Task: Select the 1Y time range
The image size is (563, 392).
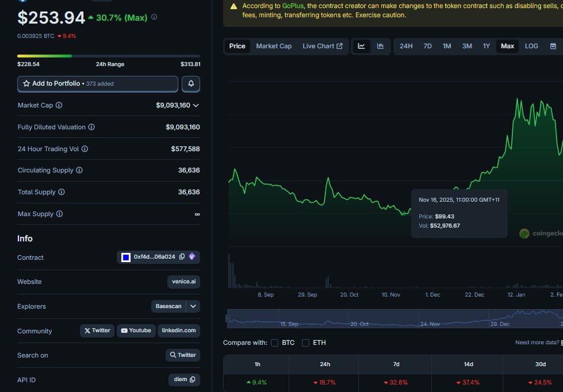Action: tap(487, 46)
